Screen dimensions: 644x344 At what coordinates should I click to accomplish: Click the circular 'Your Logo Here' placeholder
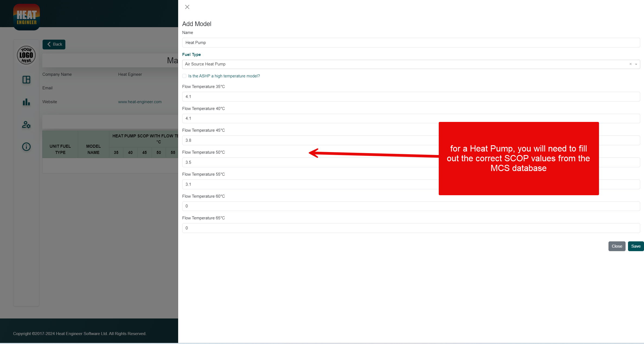(x=26, y=55)
